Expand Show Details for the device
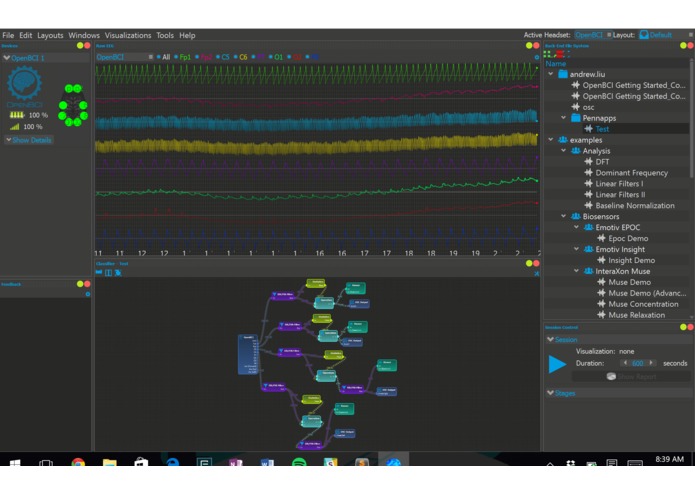This screenshot has height=494, width=695. pyautogui.click(x=29, y=140)
